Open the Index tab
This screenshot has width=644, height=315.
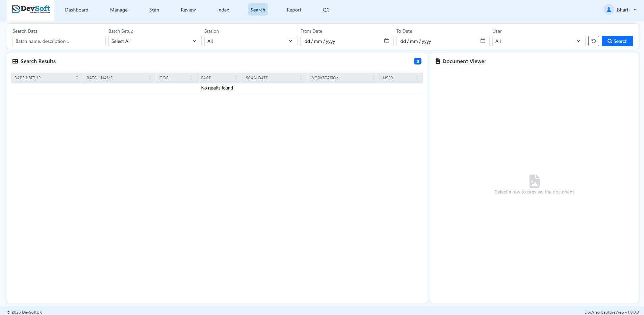tap(223, 10)
